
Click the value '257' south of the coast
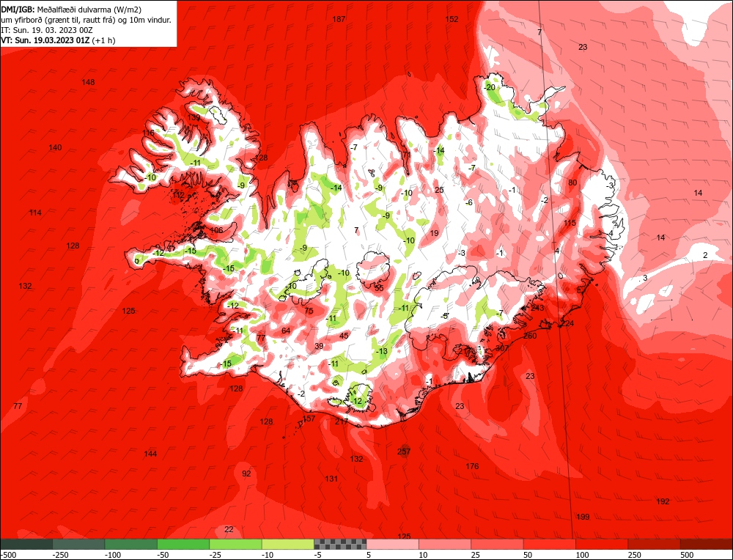(x=404, y=452)
